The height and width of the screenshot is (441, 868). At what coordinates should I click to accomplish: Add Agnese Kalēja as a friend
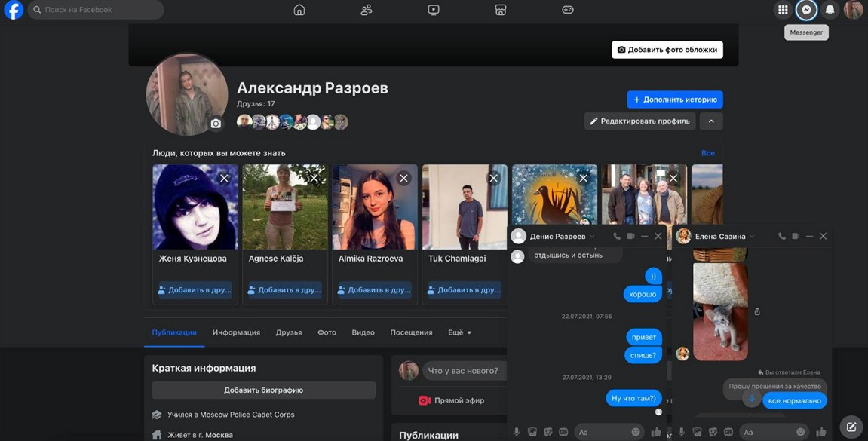285,290
